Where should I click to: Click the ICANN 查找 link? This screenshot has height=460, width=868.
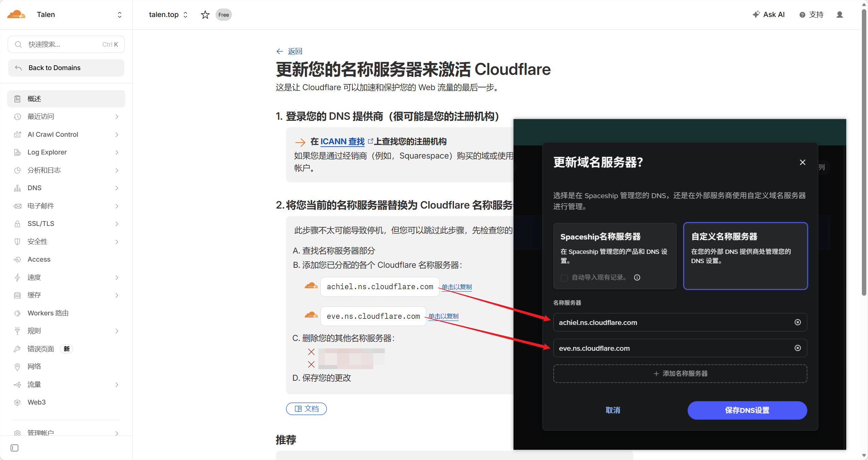tap(342, 141)
